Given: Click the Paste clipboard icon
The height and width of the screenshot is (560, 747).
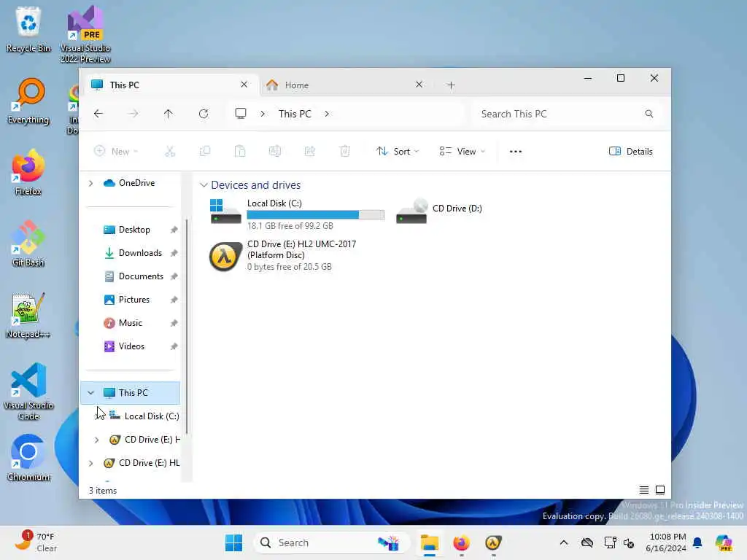Looking at the screenshot, I should click(239, 152).
